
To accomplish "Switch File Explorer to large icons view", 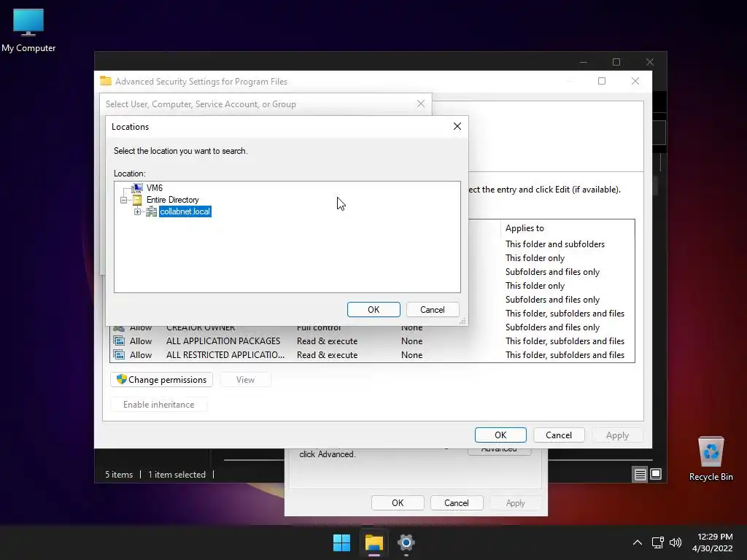I will tap(656, 474).
